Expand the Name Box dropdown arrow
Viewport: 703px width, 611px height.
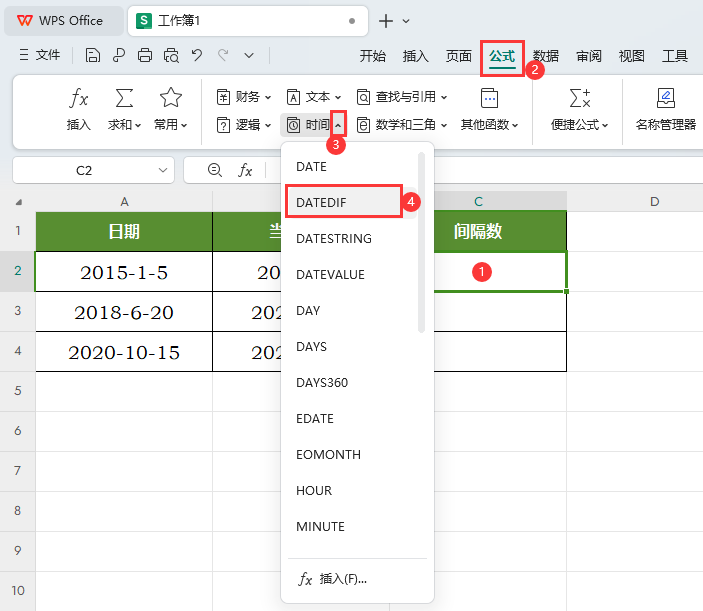(x=163, y=170)
